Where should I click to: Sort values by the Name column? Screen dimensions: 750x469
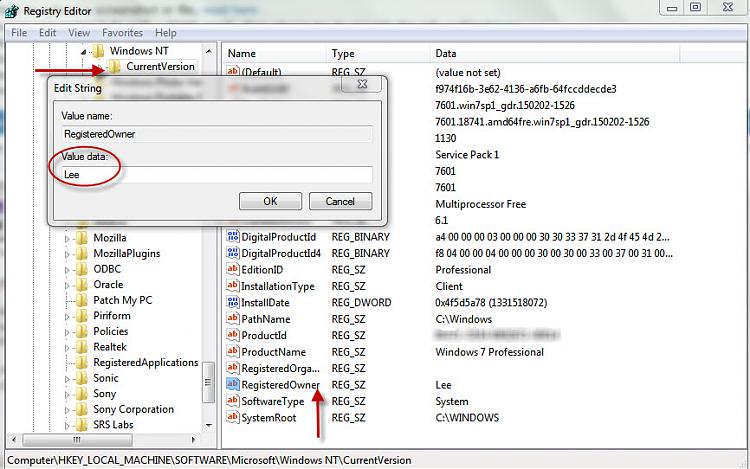pos(275,54)
